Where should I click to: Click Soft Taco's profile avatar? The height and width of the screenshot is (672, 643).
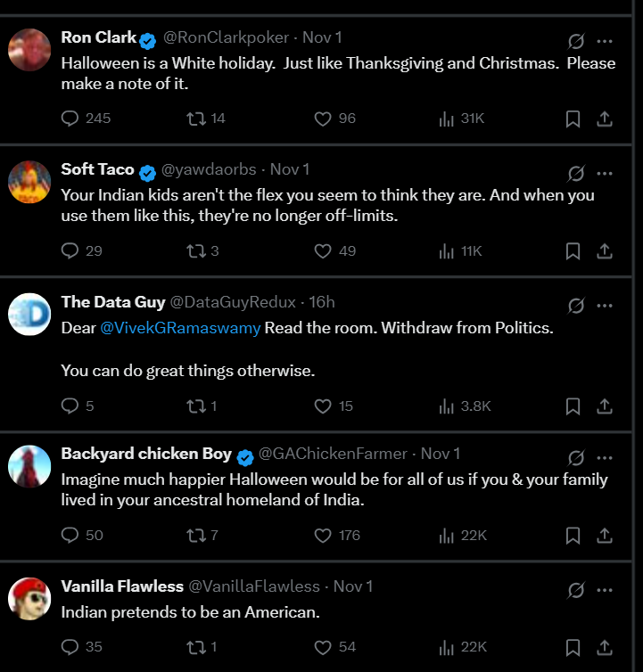pyautogui.click(x=29, y=182)
